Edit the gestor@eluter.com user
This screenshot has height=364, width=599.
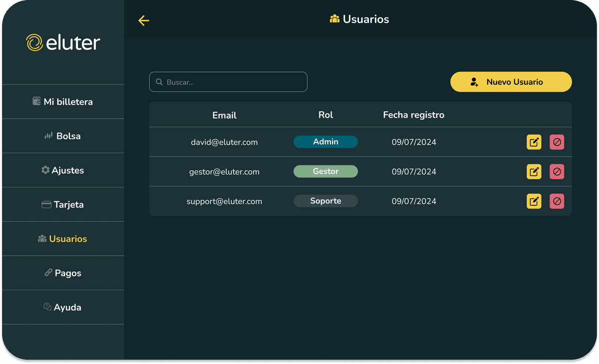(x=534, y=172)
